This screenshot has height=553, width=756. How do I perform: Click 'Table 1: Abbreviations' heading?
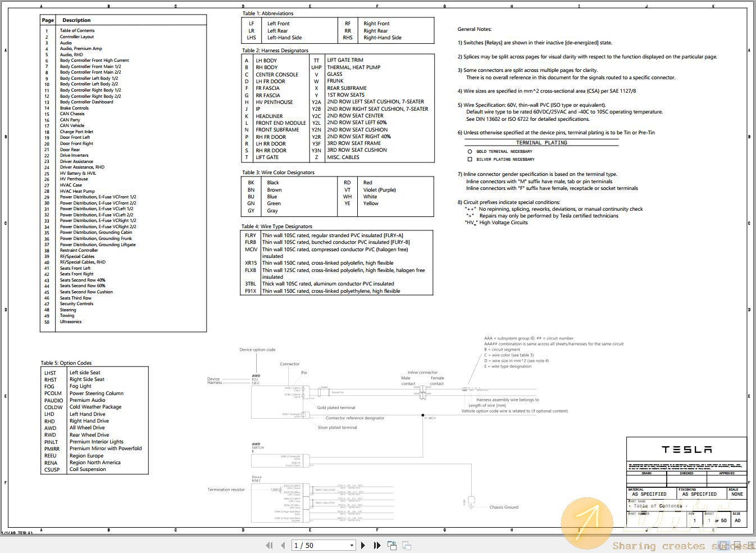tap(268, 13)
